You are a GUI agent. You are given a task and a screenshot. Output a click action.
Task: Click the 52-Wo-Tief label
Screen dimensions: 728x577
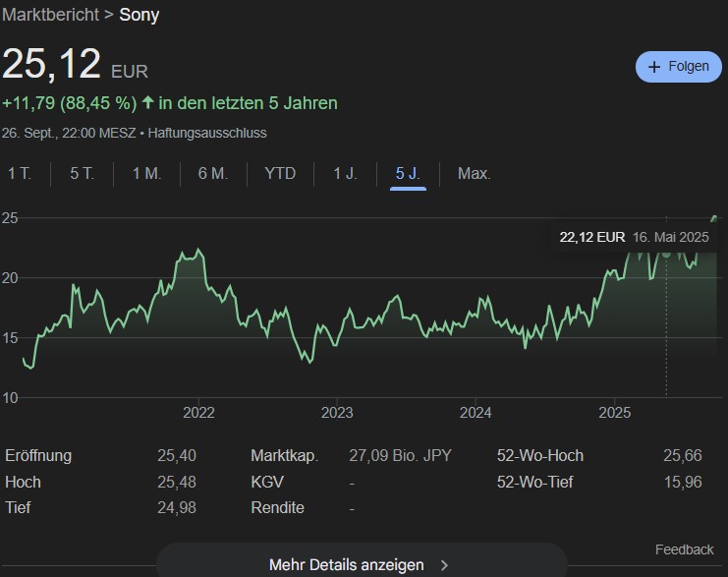pyautogui.click(x=534, y=483)
